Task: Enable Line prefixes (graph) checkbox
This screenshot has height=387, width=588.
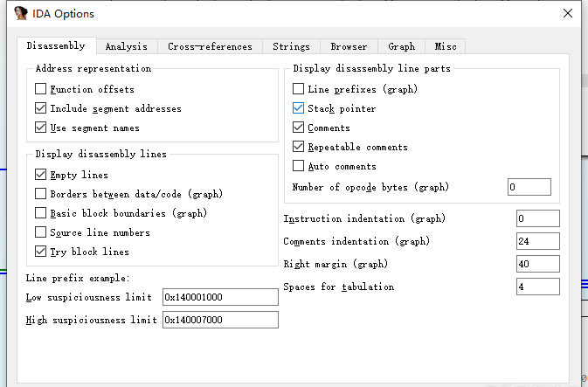Action: [x=298, y=89]
